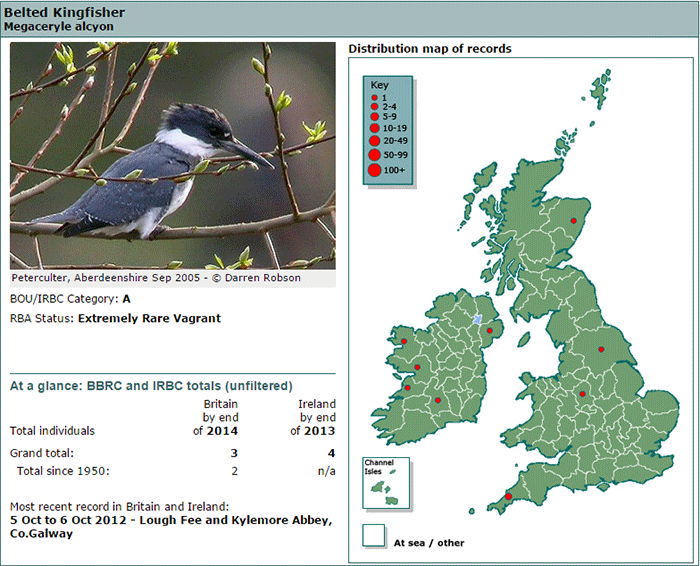Click the Belted Kingfisher photo
700x566 pixels.
pyautogui.click(x=173, y=155)
